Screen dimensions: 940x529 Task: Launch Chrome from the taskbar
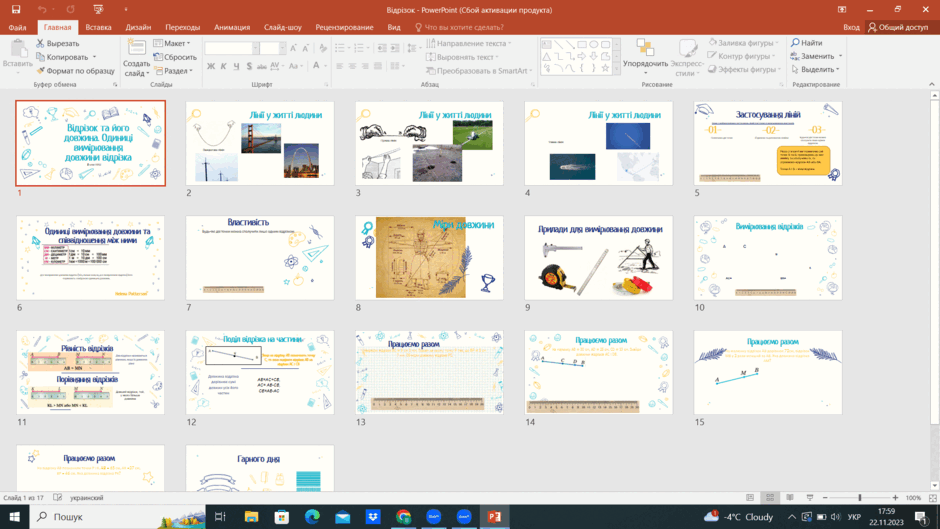(403, 516)
